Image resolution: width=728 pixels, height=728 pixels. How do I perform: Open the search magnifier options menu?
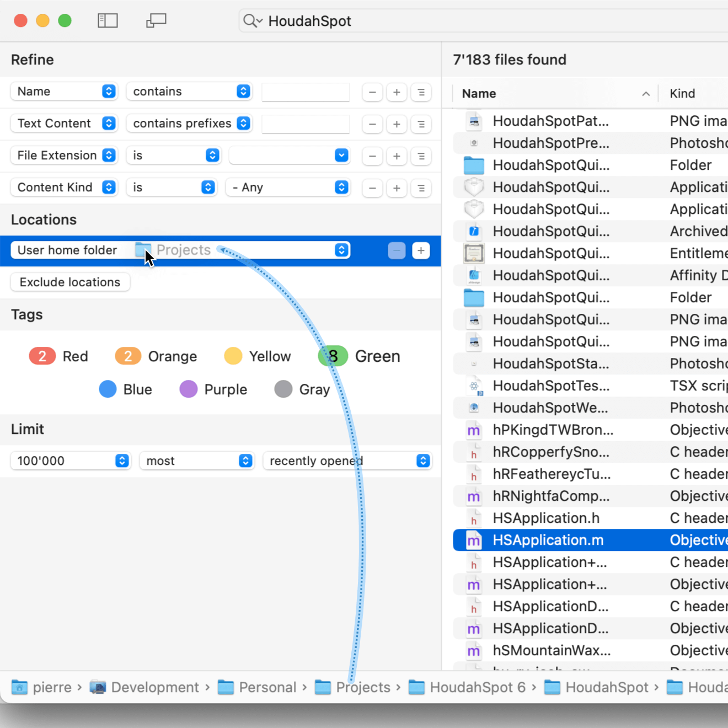[x=253, y=21]
